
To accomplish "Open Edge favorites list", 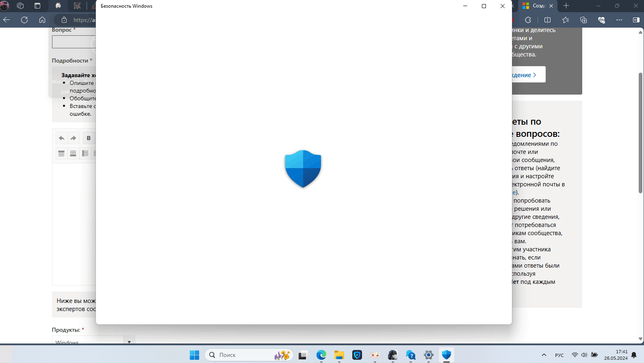I will 566,20.
